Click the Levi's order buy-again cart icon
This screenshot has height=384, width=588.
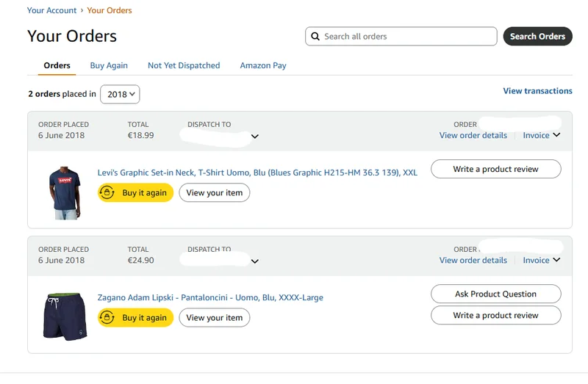[x=107, y=192]
